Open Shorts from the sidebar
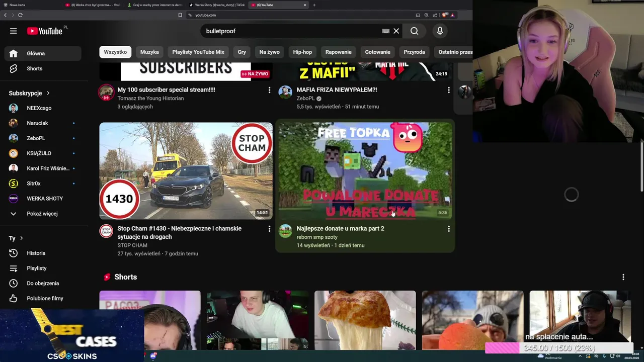This screenshot has height=362, width=644. point(43,68)
